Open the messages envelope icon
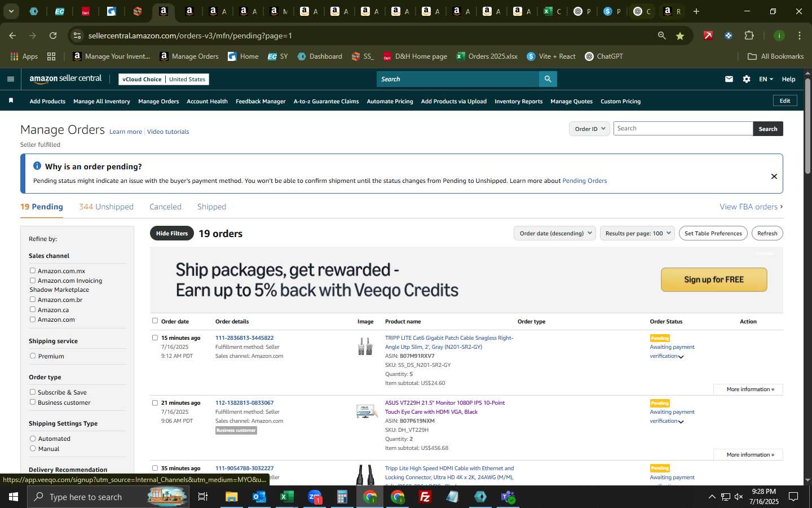This screenshot has height=508, width=812. click(729, 79)
